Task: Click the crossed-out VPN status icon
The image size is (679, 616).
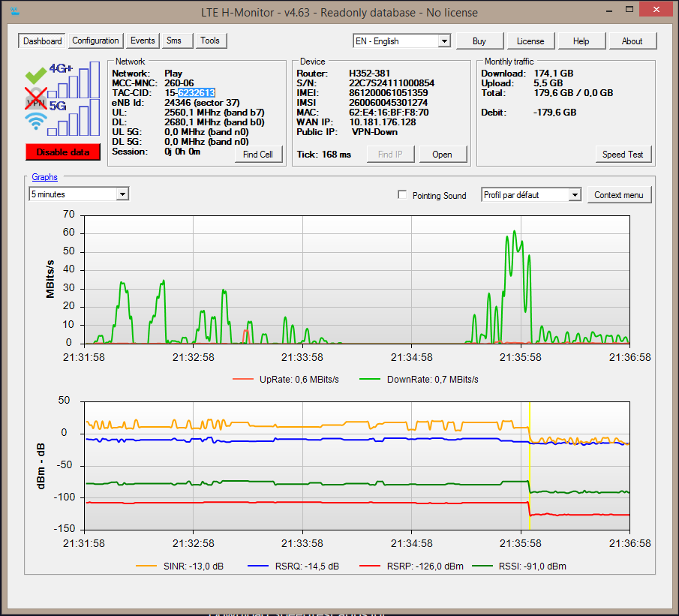Action: [x=36, y=99]
